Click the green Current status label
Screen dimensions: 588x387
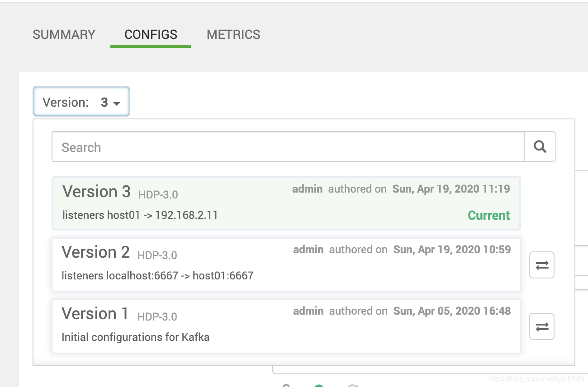pyautogui.click(x=488, y=215)
